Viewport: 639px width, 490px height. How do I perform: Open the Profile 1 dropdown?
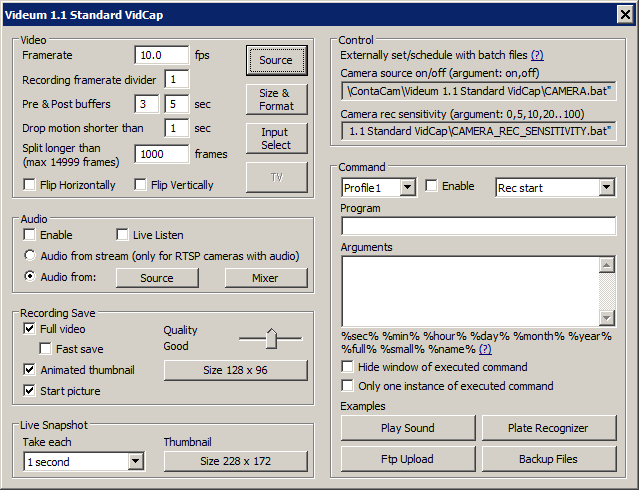pyautogui.click(x=407, y=187)
